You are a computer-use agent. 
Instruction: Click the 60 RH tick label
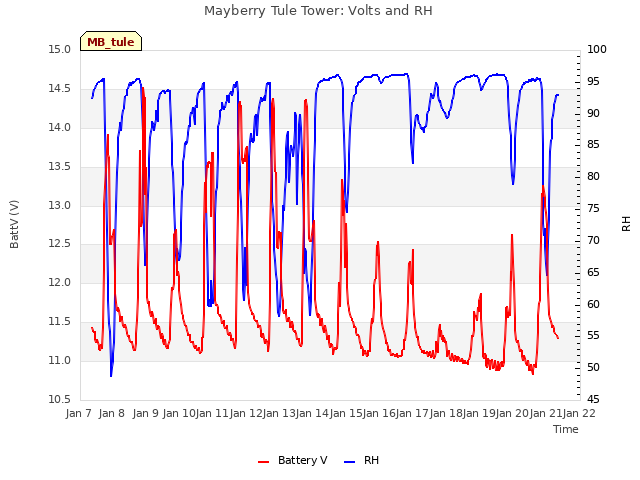tap(593, 304)
